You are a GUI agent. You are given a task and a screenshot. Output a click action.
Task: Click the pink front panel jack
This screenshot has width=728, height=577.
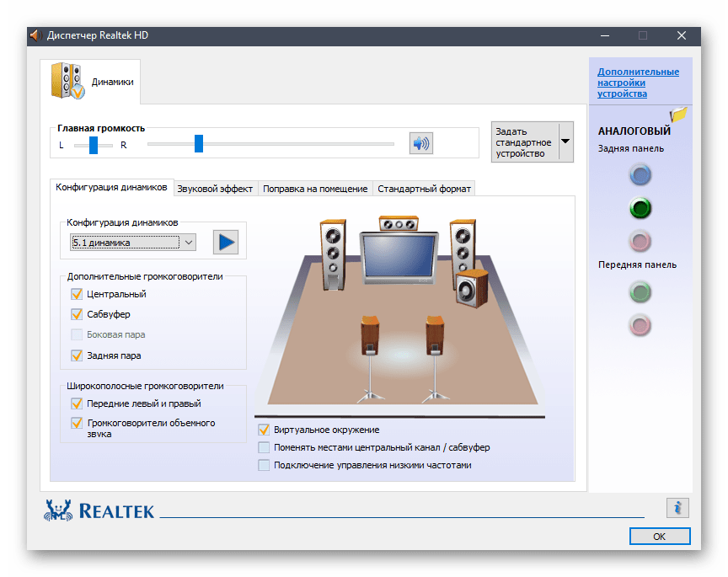click(641, 324)
